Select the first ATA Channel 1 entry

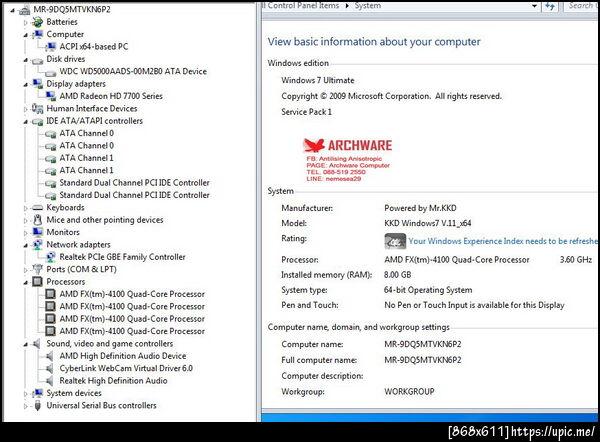click(86, 158)
